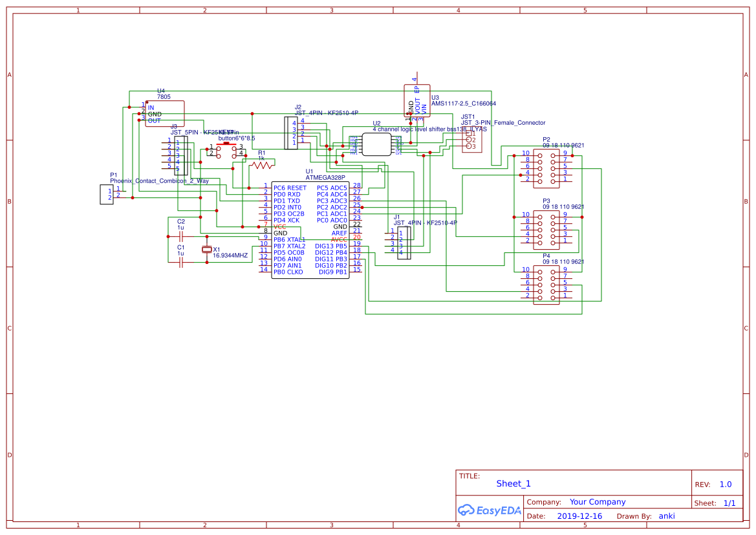Click the J1 JST 4-pin connector symbol
Viewport: 756px width, 535px height.
[x=404, y=243]
